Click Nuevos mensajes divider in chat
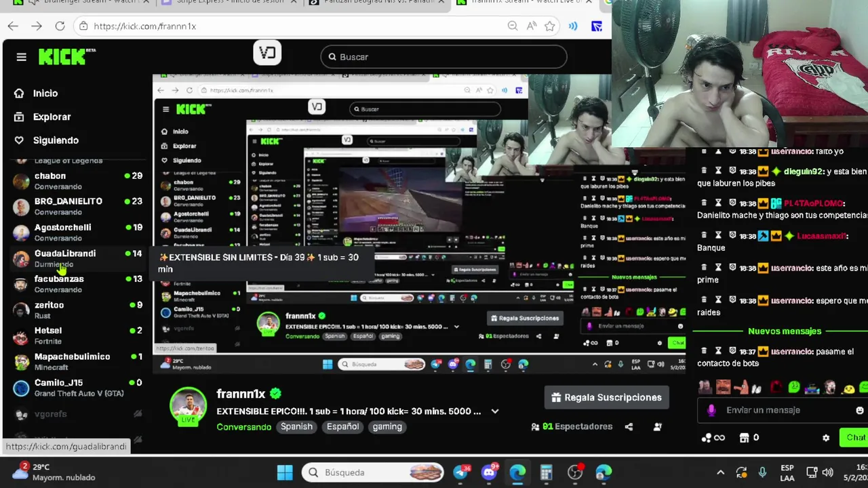Image resolution: width=868 pixels, height=488 pixels. 784,331
